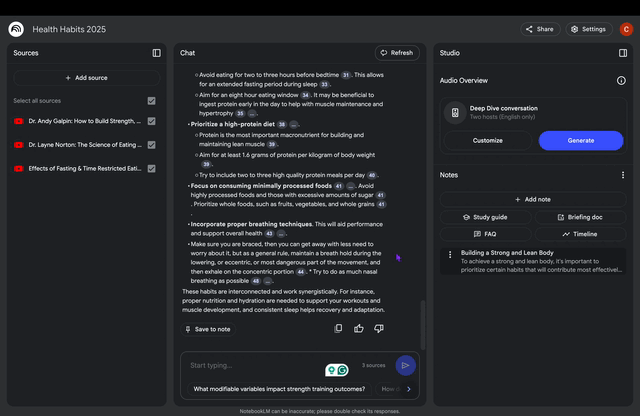Open Effects of Fasting source title
The image size is (640, 416).
pyautogui.click(x=85, y=169)
